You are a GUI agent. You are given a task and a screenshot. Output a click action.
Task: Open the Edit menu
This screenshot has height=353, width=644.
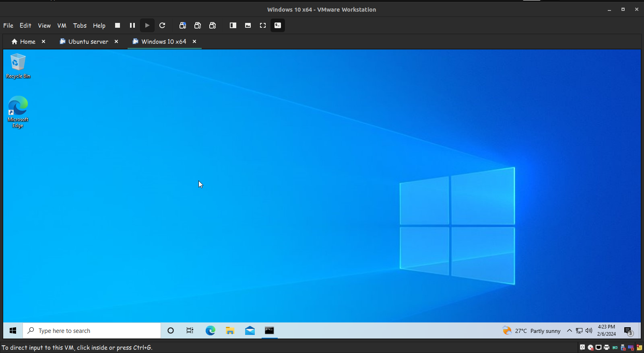25,25
